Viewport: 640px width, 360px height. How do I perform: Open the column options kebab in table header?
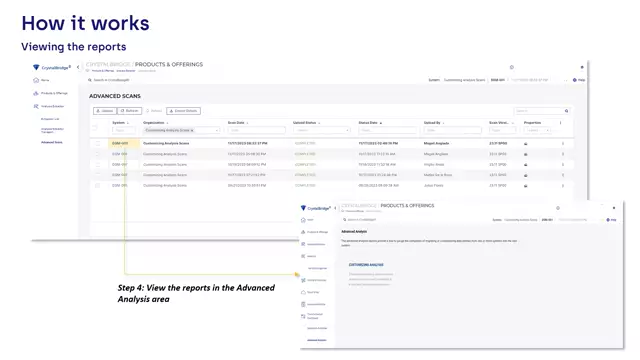(x=560, y=122)
